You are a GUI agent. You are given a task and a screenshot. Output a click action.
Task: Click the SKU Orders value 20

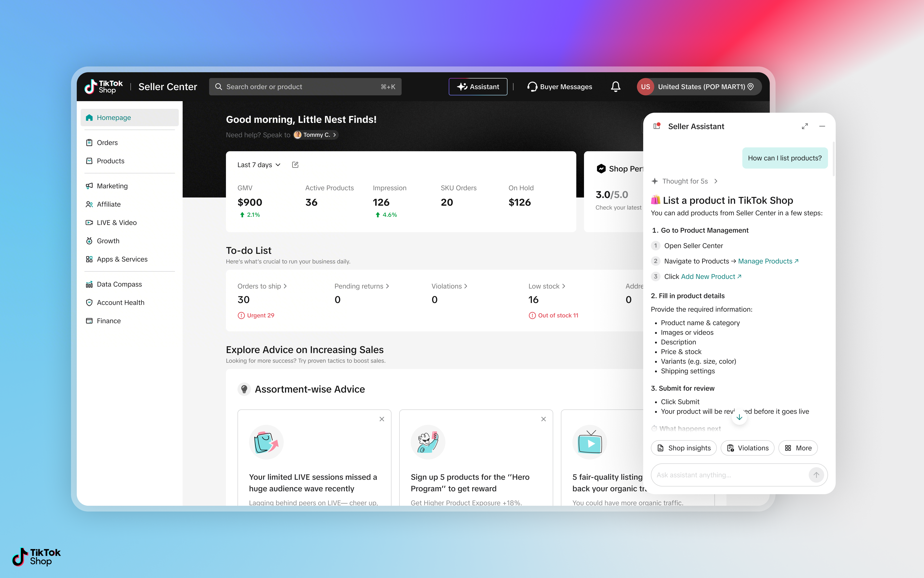tap(447, 202)
